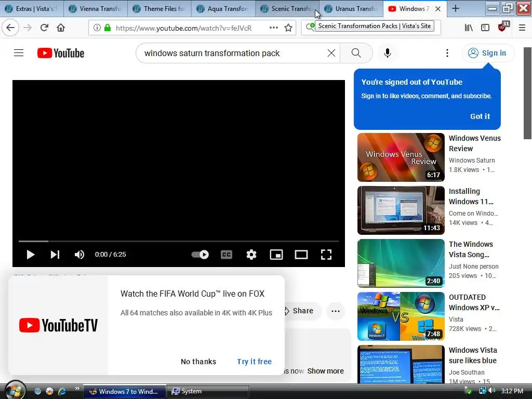This screenshot has height=399, width=532.
Task: Open the Windows Saturn channel link
Action: (x=472, y=160)
